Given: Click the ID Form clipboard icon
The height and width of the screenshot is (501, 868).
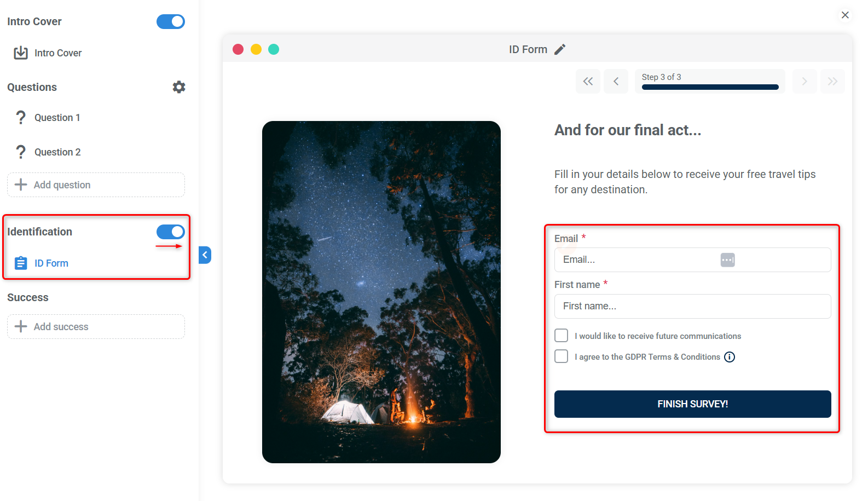Looking at the screenshot, I should [x=21, y=263].
